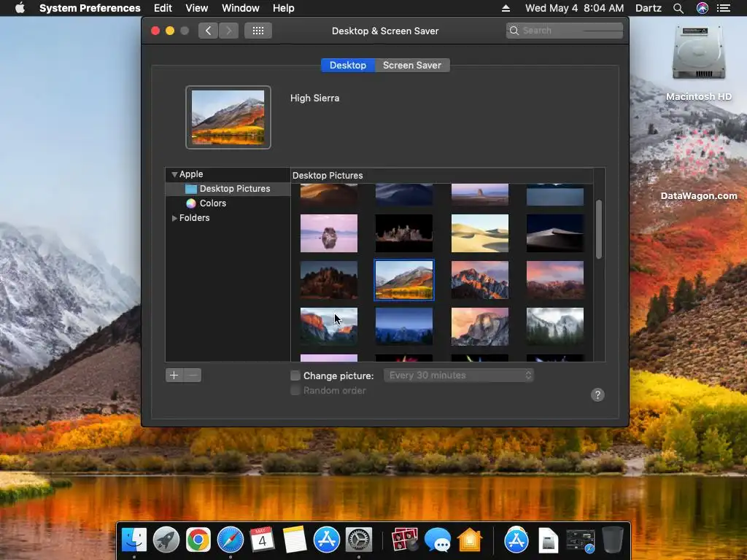
Task: Select the El Capitan cliff wallpaper under cursor
Action: pos(329,327)
